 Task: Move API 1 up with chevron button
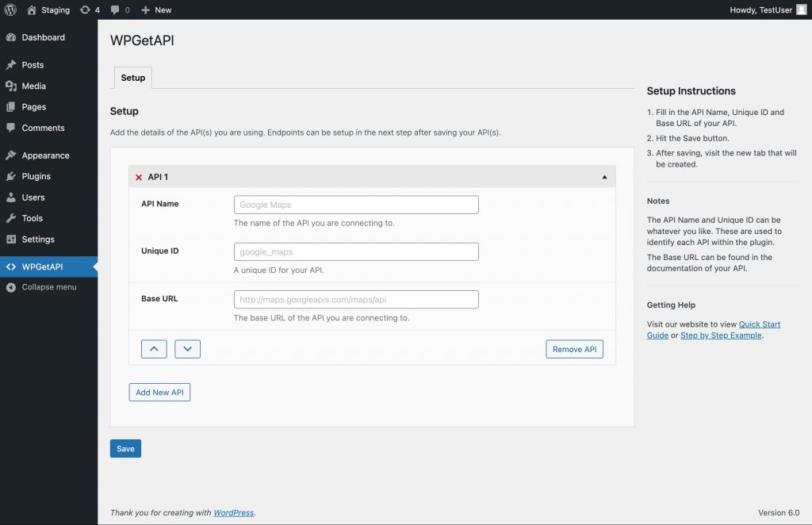click(154, 349)
